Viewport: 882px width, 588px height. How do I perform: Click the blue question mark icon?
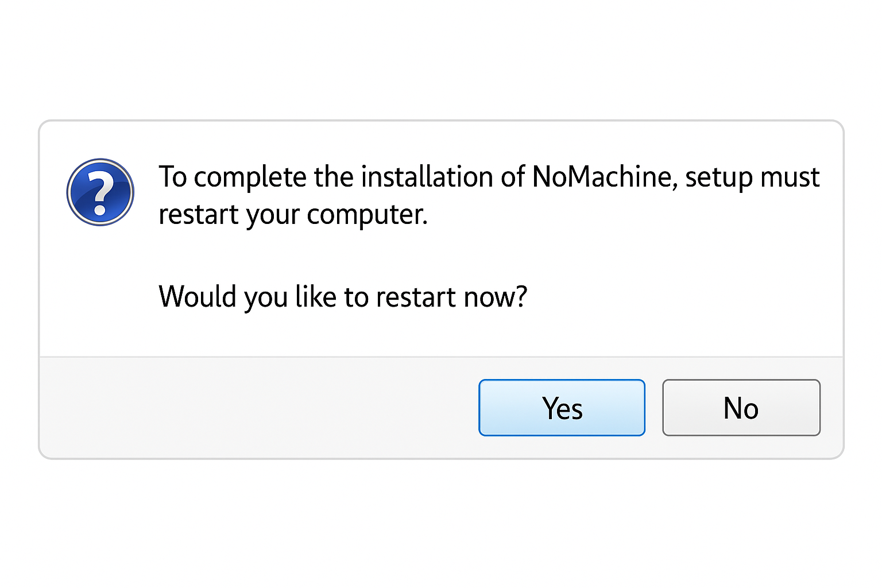point(100,192)
